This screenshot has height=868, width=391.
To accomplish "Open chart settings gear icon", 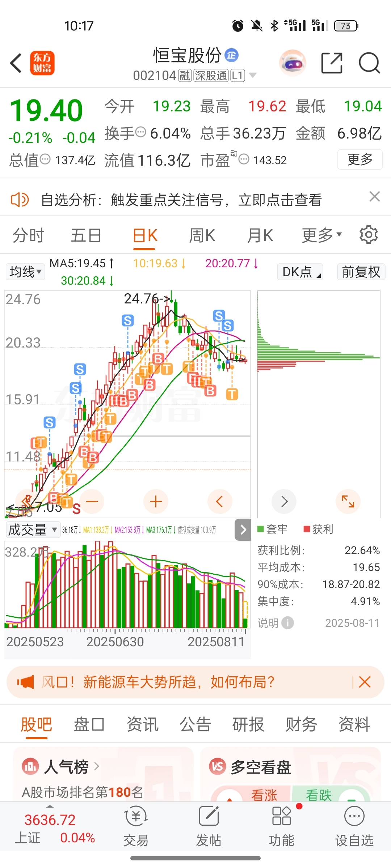I will [369, 235].
